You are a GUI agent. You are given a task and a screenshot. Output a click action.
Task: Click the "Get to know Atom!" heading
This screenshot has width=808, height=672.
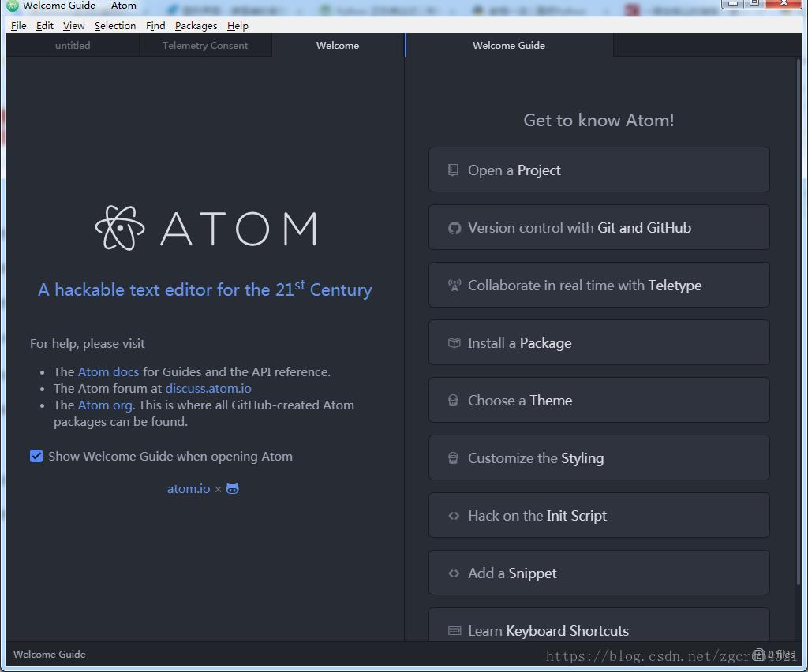tap(599, 120)
